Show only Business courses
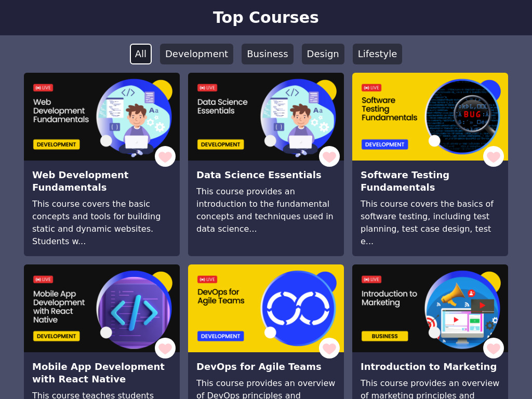Image resolution: width=532 pixels, height=399 pixels. click(268, 54)
